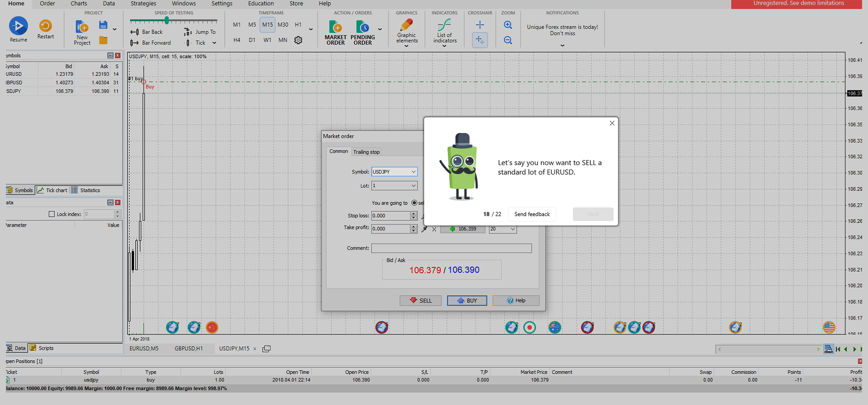Image resolution: width=868 pixels, height=405 pixels.
Task: Open the Strategies menu
Action: coord(143,4)
